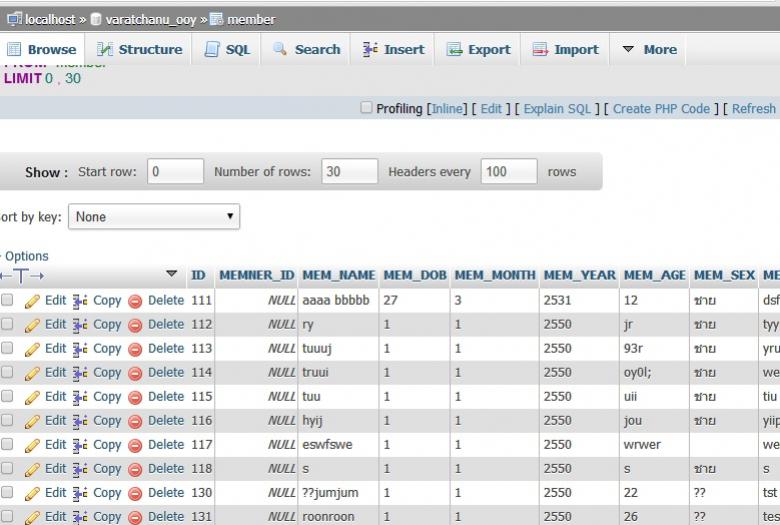Click the pencil edit icon for row 111
Screen dimensions: 780x525
[x=32, y=302]
